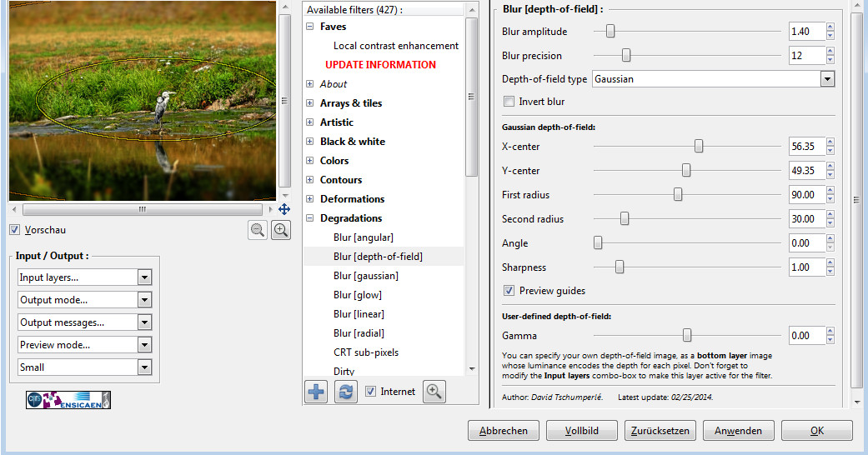Click the blue plus add-fave button
Image resolution: width=868 pixels, height=455 pixels.
pyautogui.click(x=316, y=392)
